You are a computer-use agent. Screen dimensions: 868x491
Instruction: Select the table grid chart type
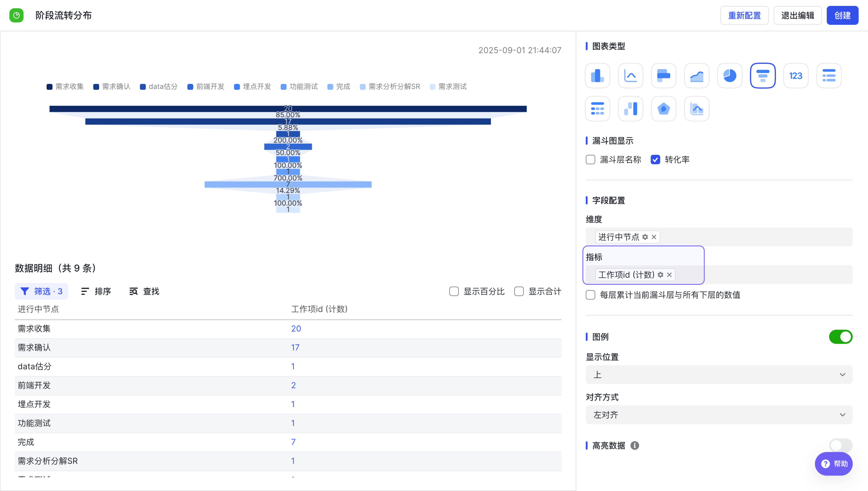click(x=598, y=109)
